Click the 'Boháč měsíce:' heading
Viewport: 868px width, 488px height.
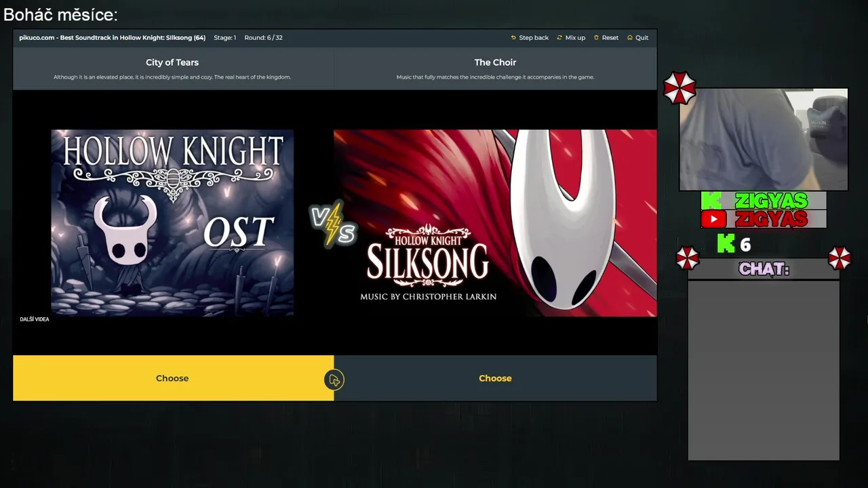(60, 15)
